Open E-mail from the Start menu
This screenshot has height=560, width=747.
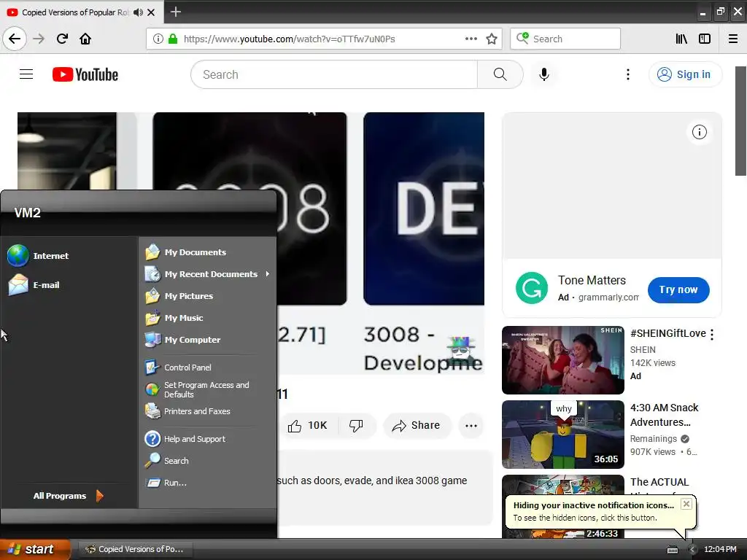pyautogui.click(x=34, y=285)
